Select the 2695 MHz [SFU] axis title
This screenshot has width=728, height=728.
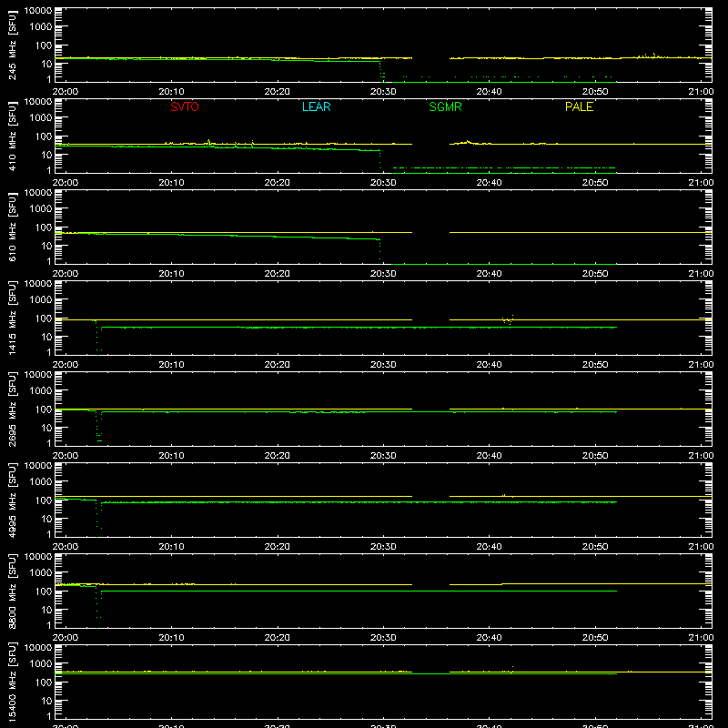click(13, 409)
